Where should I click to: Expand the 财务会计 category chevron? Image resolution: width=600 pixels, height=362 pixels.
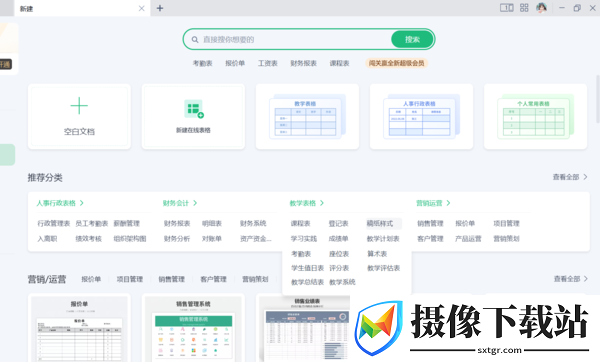pyautogui.click(x=195, y=203)
